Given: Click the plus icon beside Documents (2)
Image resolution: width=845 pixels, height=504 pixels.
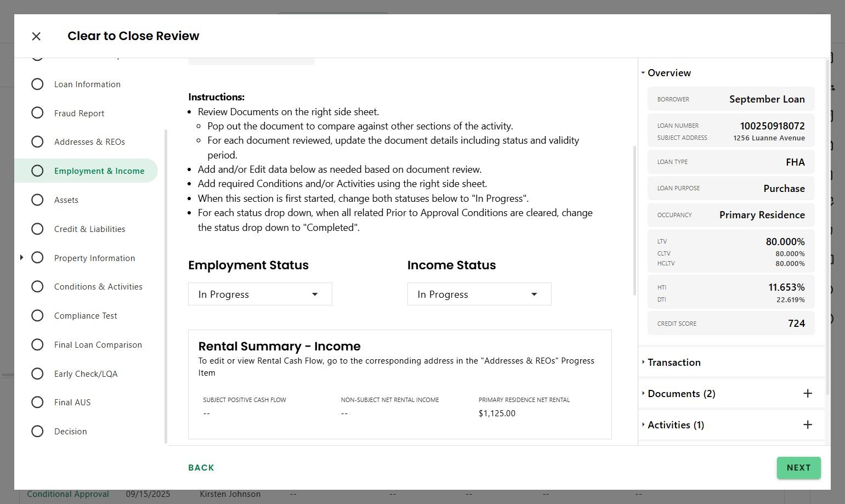Looking at the screenshot, I should [x=807, y=393].
